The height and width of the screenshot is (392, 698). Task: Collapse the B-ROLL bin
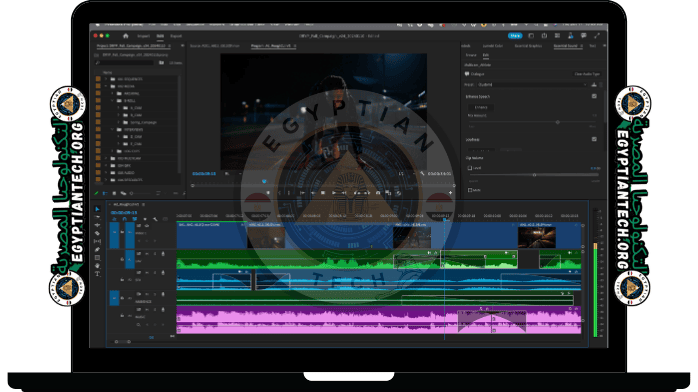point(112,101)
